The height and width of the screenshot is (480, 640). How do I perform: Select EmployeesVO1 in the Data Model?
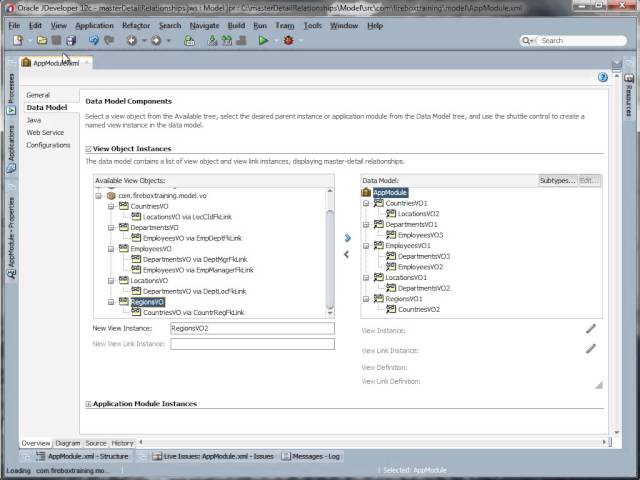(x=408, y=246)
